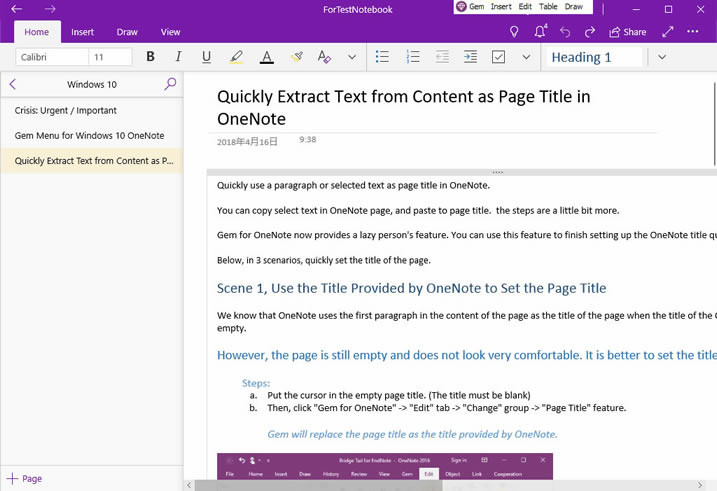Screen dimensions: 717x491
Task: Open the notifications bell
Action: (541, 32)
